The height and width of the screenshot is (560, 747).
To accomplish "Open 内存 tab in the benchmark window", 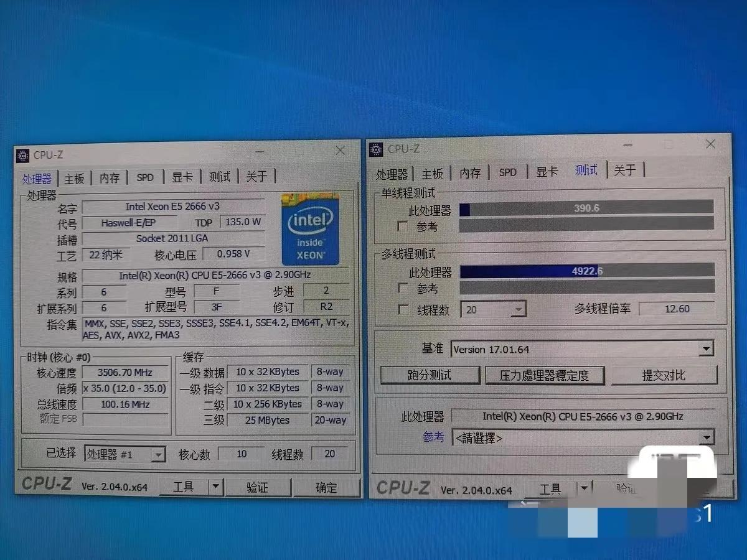I will coord(471,173).
